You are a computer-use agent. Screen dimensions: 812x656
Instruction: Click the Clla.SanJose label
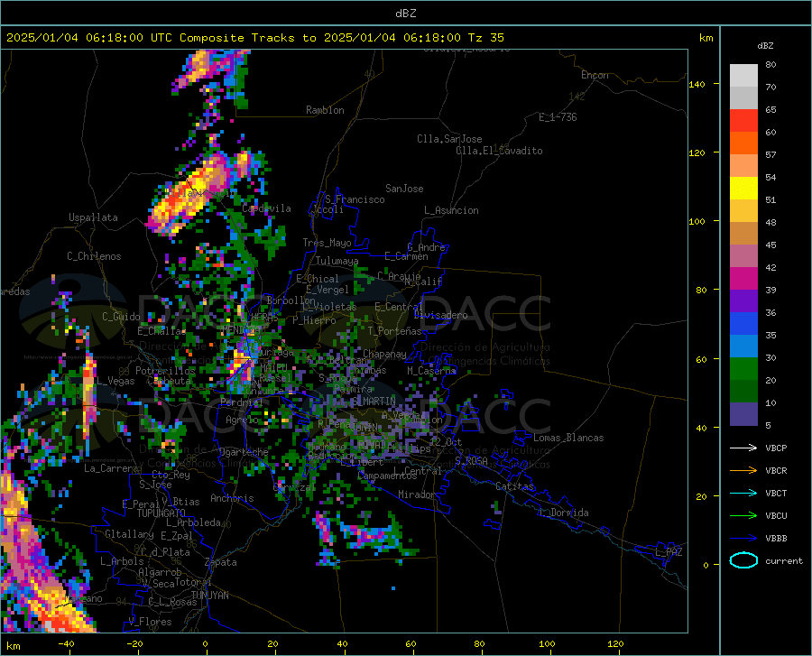click(449, 139)
